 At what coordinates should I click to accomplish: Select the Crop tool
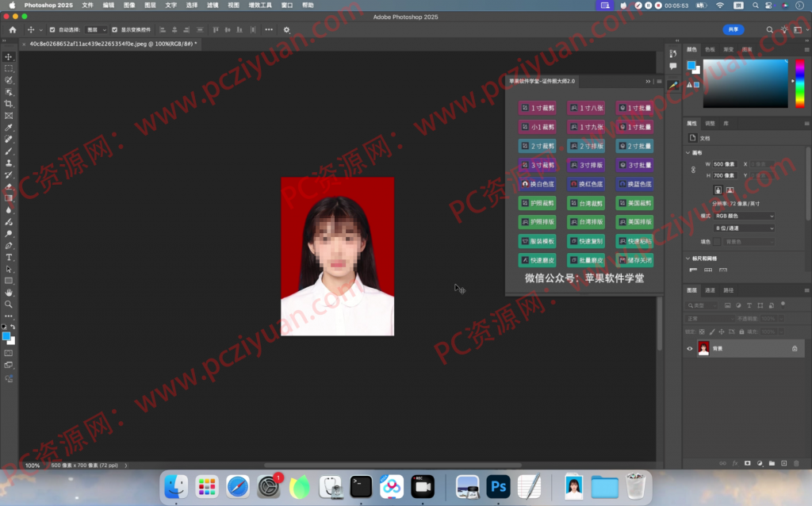(9, 104)
